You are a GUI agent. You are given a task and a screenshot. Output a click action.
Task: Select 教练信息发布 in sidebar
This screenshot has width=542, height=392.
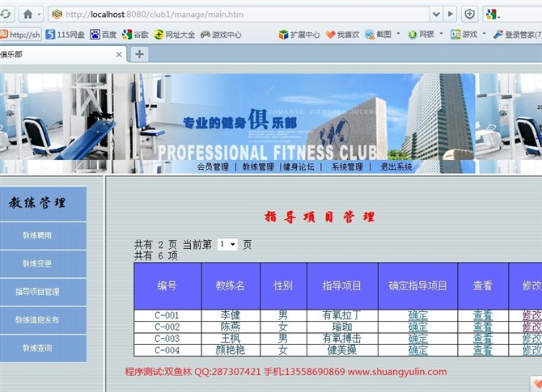(x=37, y=320)
